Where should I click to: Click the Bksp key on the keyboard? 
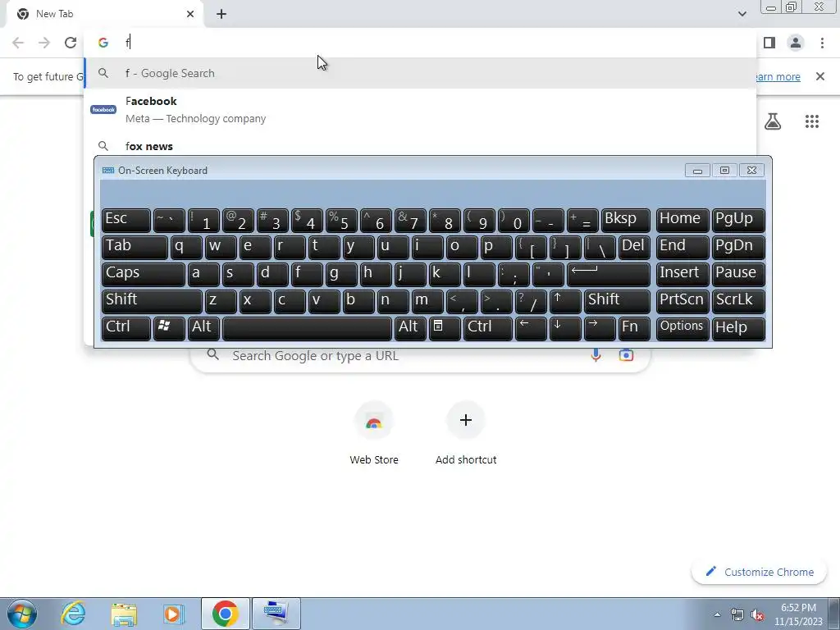(626, 220)
